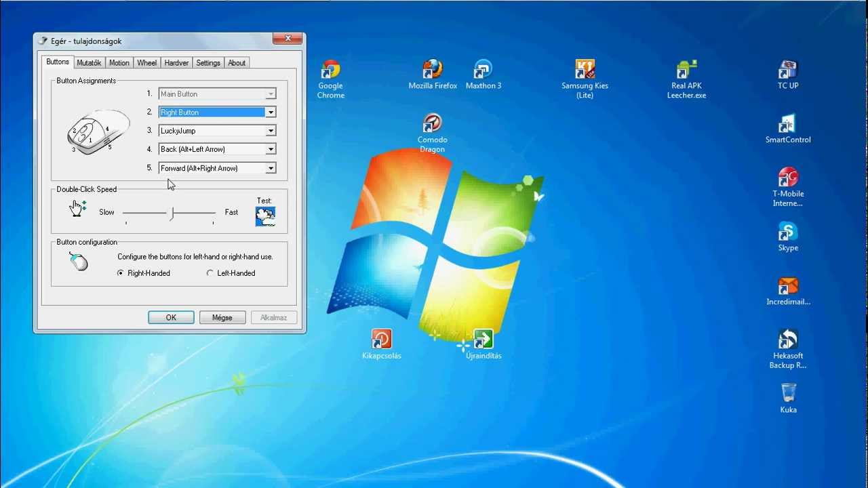Image resolution: width=868 pixels, height=488 pixels.
Task: Click the mouse diagram in Button Assignments
Action: click(98, 131)
